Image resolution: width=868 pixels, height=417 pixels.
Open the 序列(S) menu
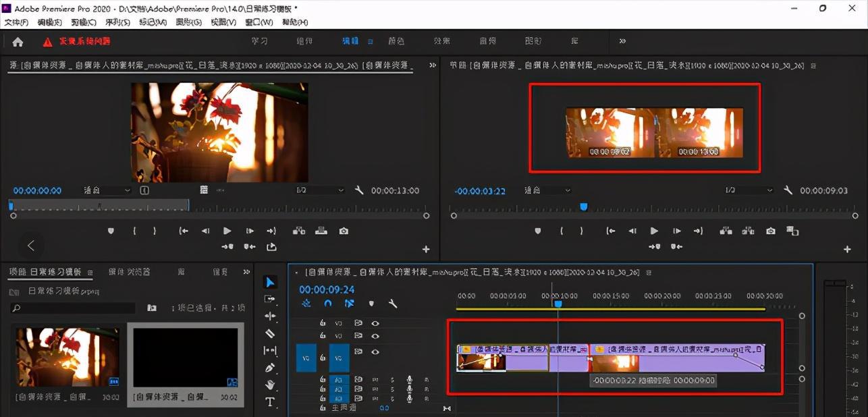(118, 22)
